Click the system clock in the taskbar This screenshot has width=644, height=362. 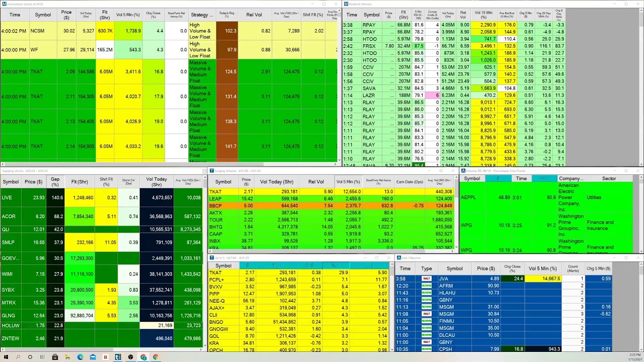[635, 357]
